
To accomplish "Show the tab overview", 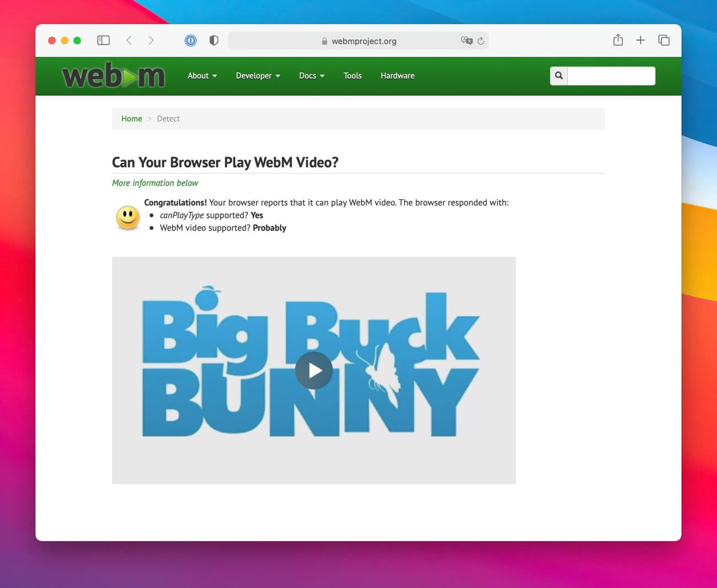I will click(x=664, y=40).
